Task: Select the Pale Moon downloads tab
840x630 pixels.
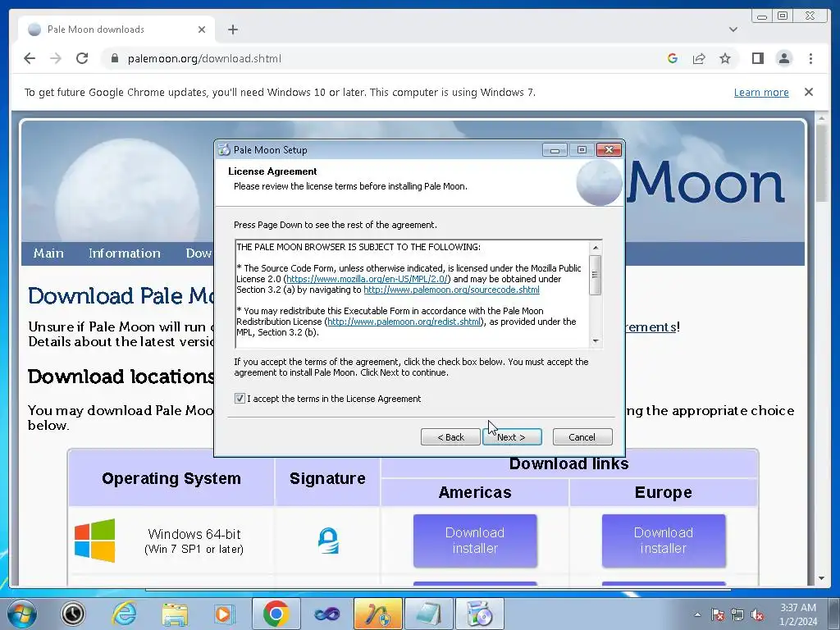Action: [116, 30]
